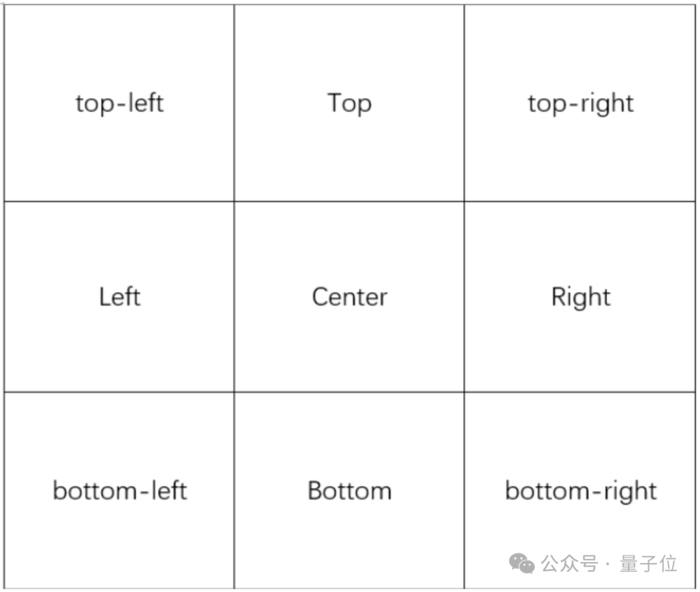The image size is (700, 592).
Task: Click the letter B in Bottom
Action: coord(315,491)
